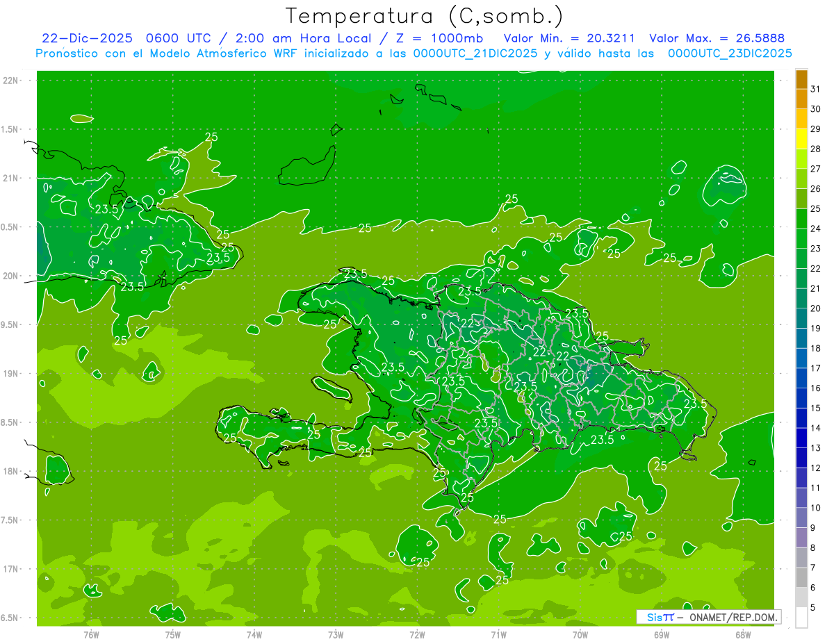The width and height of the screenshot is (834, 644).
Task: Pick the lime swatch between 26 and 27
Action: [801, 179]
